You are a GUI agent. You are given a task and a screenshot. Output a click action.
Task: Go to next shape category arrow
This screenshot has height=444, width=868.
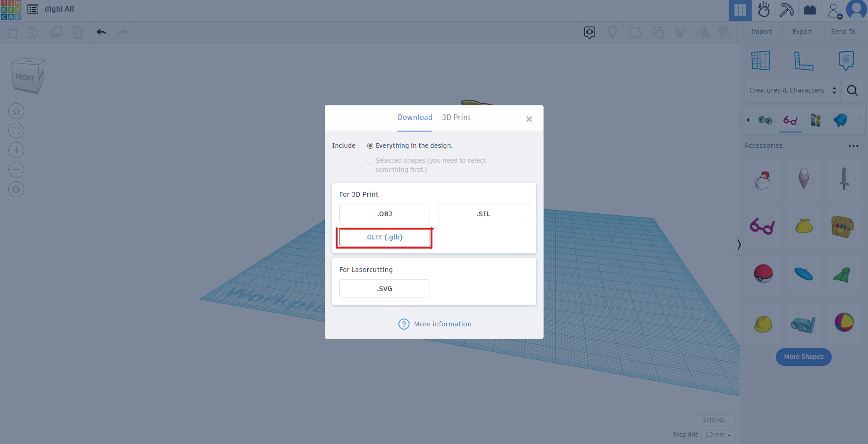pyautogui.click(x=859, y=120)
